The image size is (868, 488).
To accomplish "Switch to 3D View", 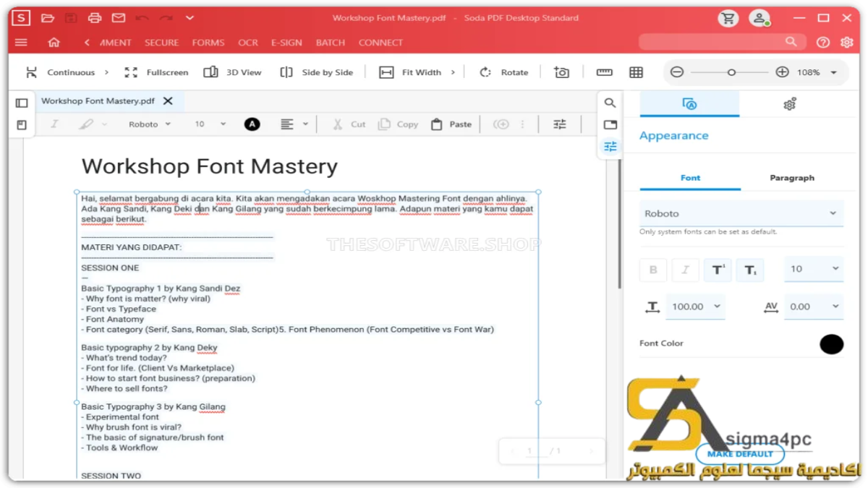I will (x=232, y=72).
